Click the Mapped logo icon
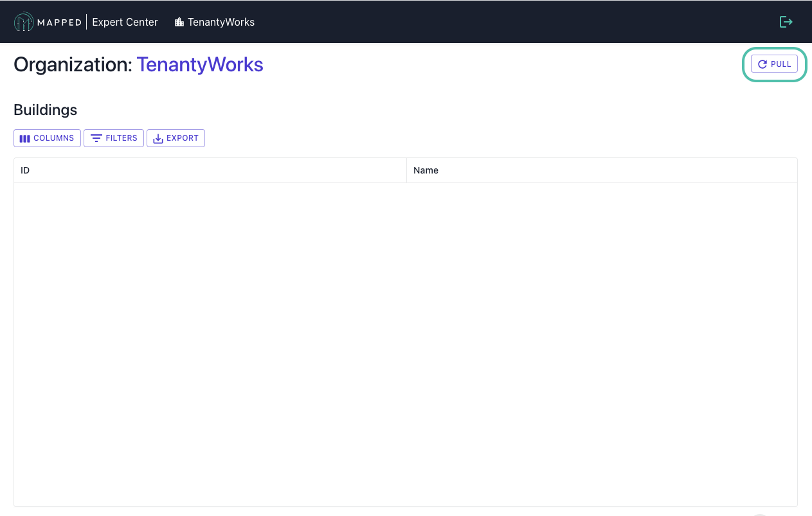Viewport: 812px width, 516px height. [24, 22]
